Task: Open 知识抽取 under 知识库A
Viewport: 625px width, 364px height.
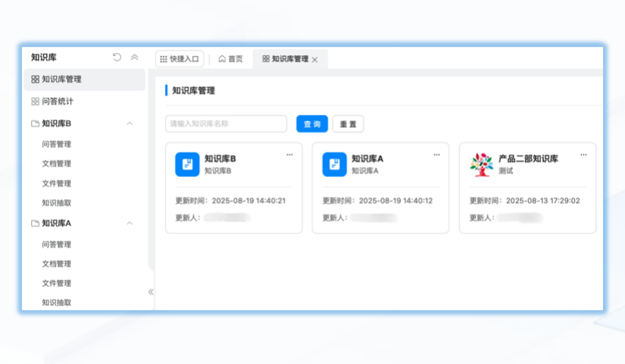Action: click(x=57, y=303)
